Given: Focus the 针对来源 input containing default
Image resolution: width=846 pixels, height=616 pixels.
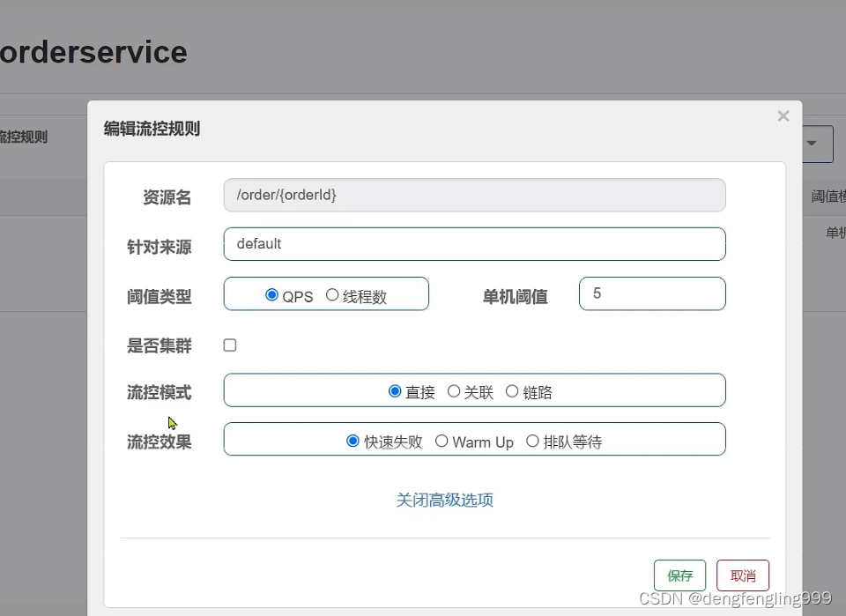Looking at the screenshot, I should [474, 244].
